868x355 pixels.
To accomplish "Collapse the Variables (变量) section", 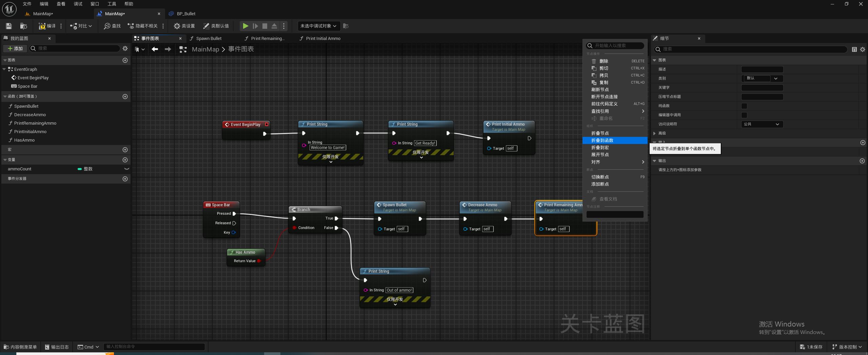I will point(5,160).
